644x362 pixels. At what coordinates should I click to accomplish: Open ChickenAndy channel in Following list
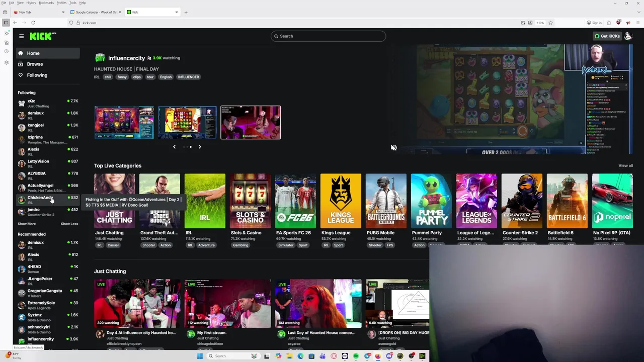(47, 200)
